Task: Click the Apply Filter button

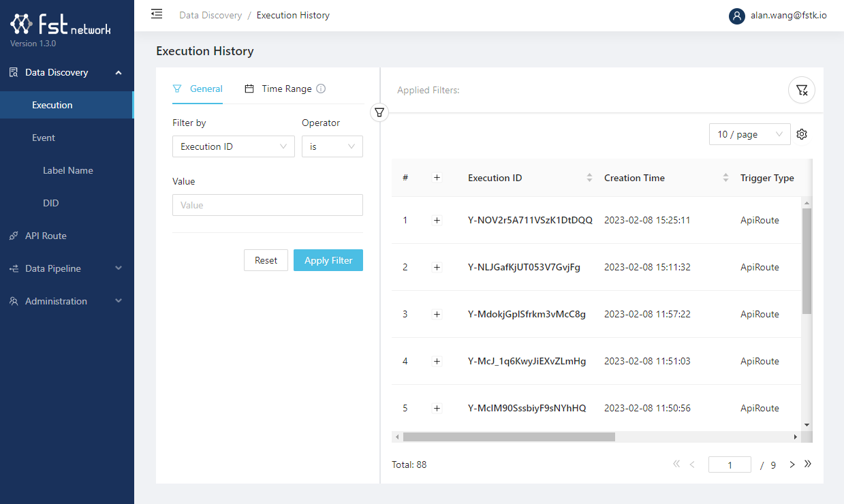Action: [x=328, y=260]
